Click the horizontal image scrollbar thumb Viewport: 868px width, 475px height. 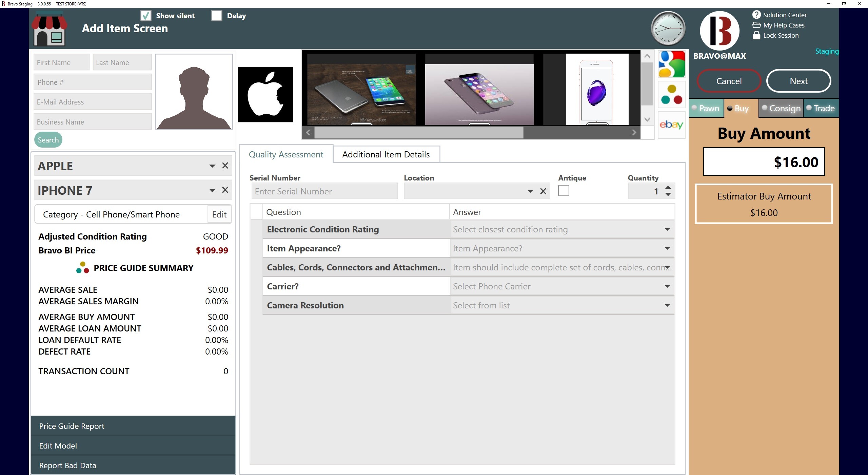point(419,132)
